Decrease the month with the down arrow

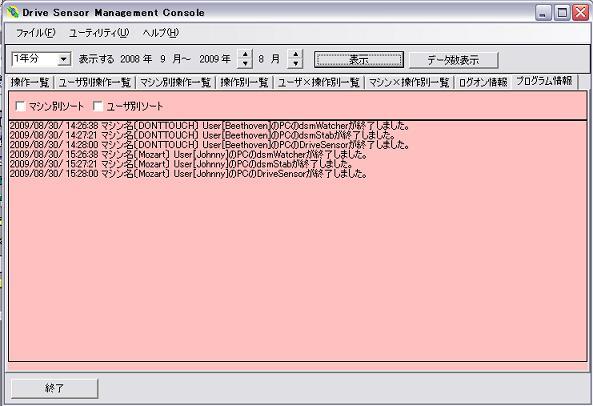[x=295, y=64]
